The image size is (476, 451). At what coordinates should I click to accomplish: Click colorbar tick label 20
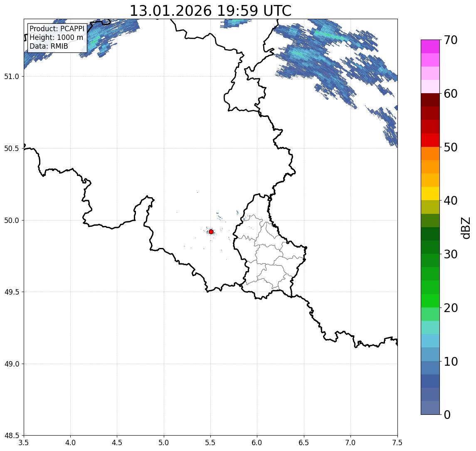pos(451,308)
